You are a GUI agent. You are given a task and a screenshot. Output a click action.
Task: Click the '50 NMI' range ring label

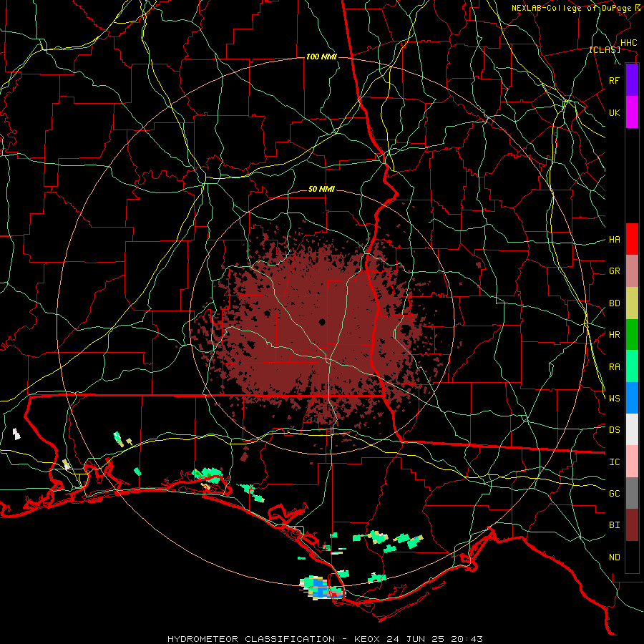point(321,190)
